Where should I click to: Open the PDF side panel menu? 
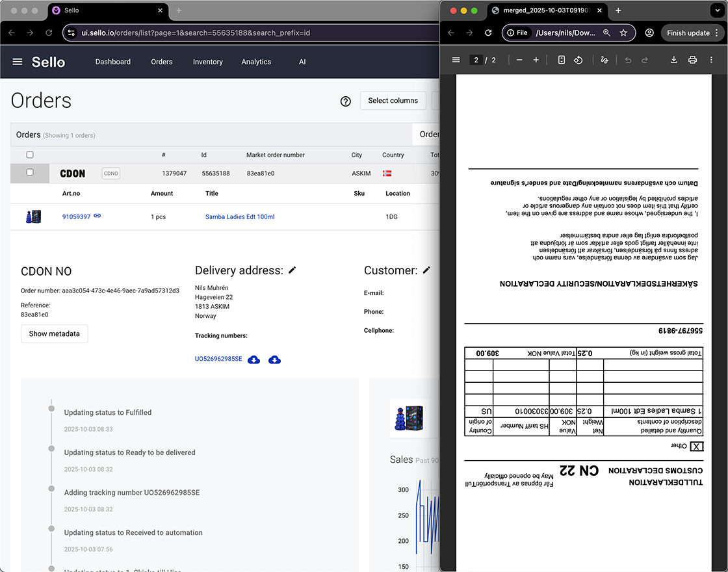pyautogui.click(x=456, y=60)
